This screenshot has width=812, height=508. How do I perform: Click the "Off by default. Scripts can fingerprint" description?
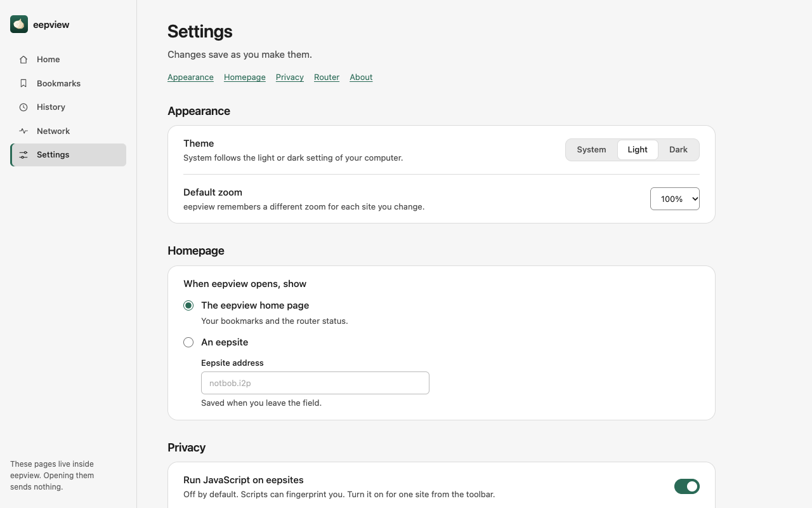pyautogui.click(x=339, y=494)
